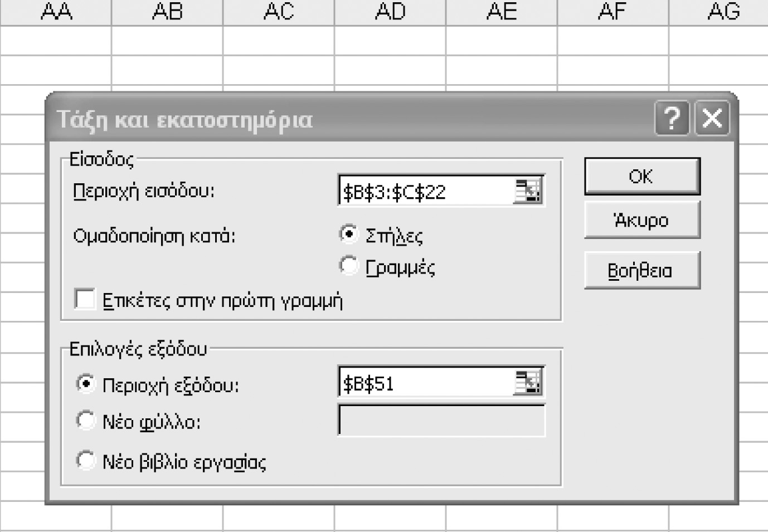
Task: Click the dialog title Τάξη και εκατοστημόρια
Action: 184,120
